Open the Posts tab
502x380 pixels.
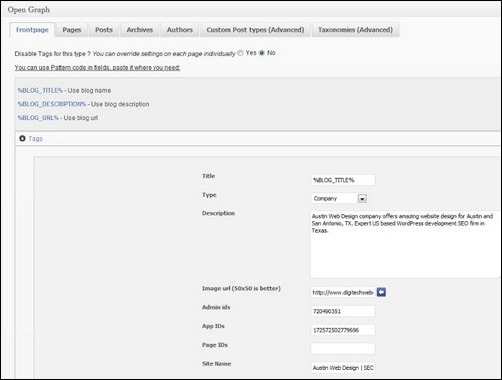(x=104, y=30)
